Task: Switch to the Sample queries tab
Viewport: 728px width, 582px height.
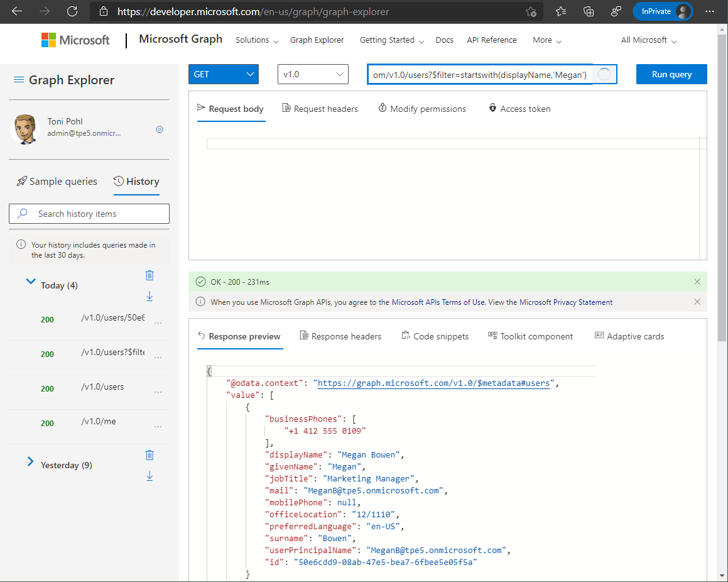Action: (x=57, y=182)
